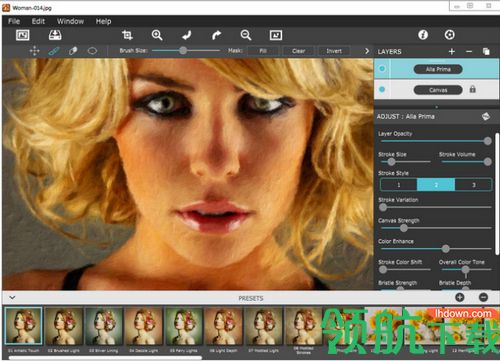Choose Stroke Style 1
The image size is (500, 361).
coord(399,185)
